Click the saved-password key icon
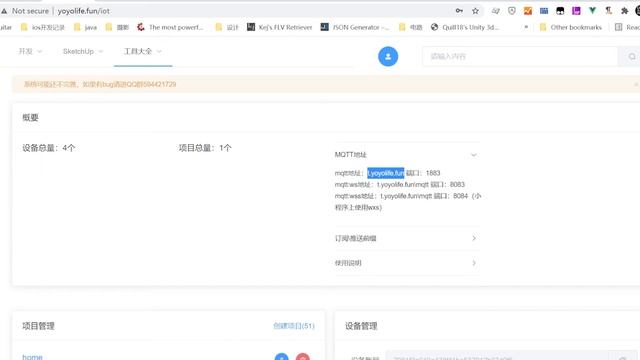640x360 pixels. pos(459,11)
